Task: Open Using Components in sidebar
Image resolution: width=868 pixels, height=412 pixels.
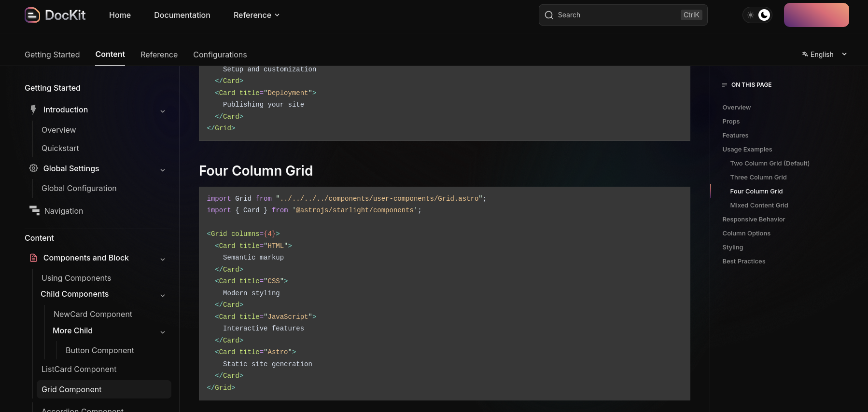Action: click(76, 278)
